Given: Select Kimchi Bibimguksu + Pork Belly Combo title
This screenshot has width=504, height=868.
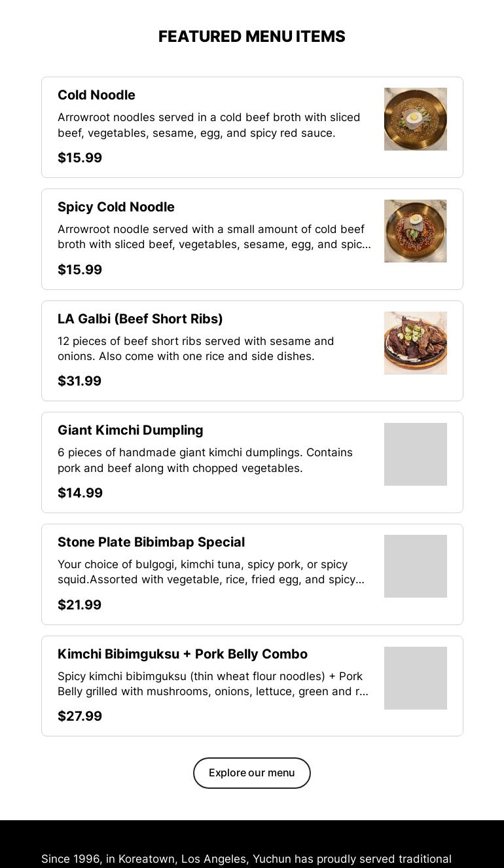Looking at the screenshot, I should pyautogui.click(x=183, y=655).
